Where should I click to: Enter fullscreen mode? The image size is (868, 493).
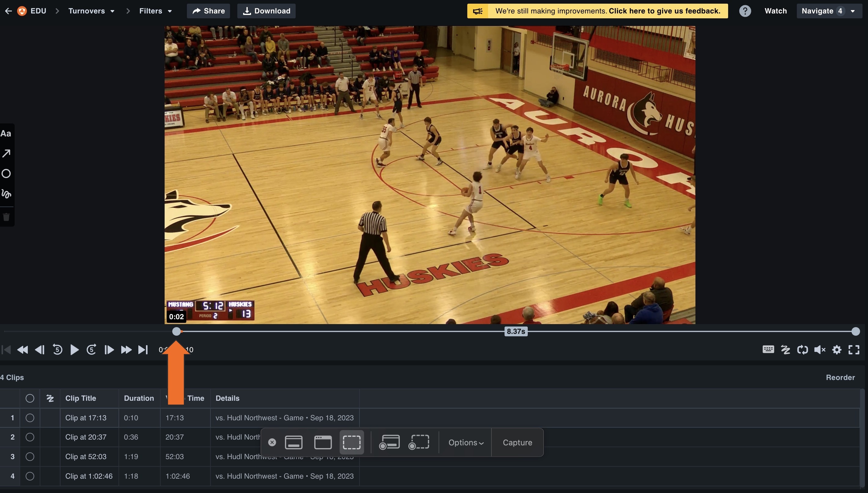854,349
